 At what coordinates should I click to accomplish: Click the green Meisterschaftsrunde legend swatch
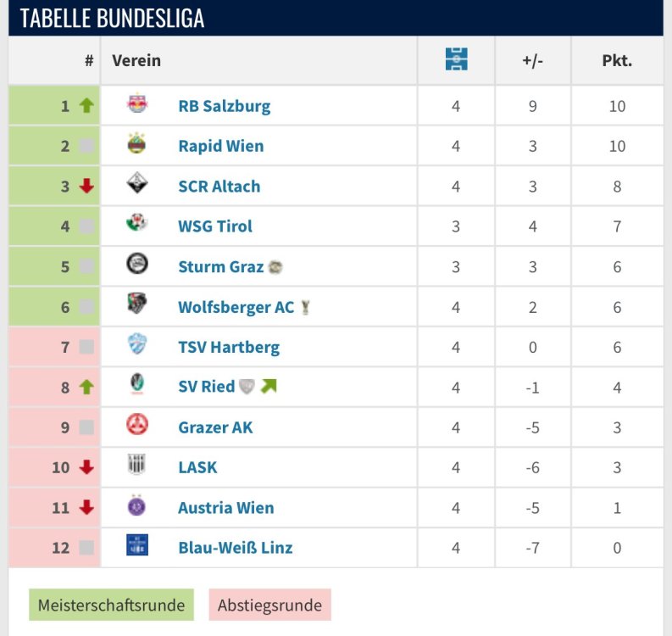(x=111, y=605)
